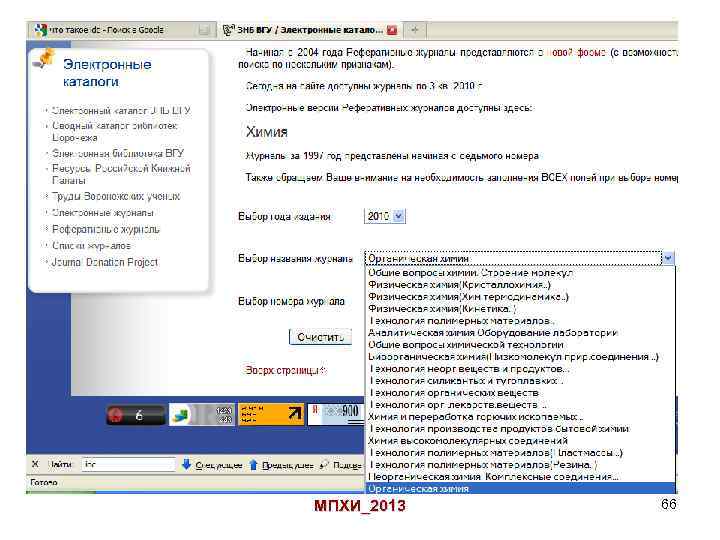Select Технология неорг. веществ и продуктов
Screen dimensions: 720x540
[x=520, y=369]
